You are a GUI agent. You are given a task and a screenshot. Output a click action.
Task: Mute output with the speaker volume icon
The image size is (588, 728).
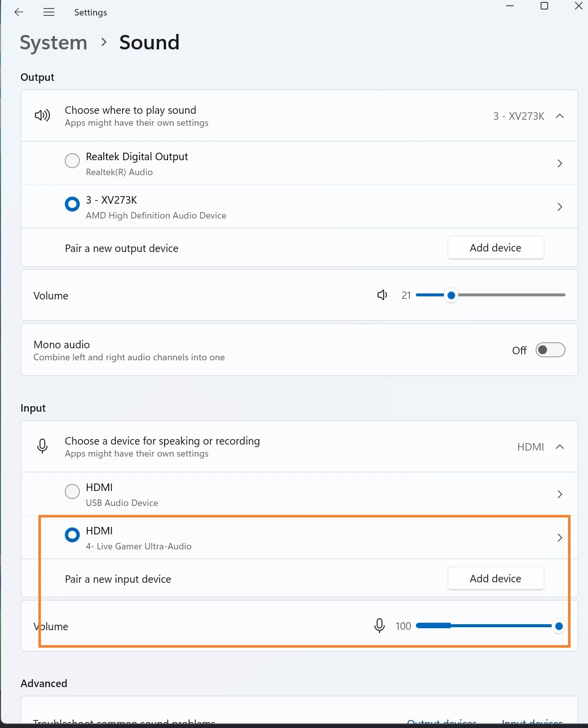click(382, 295)
